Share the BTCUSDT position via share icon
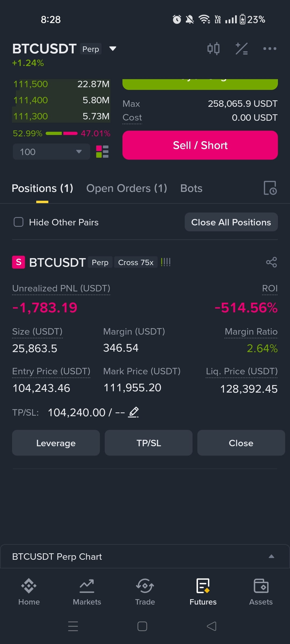This screenshot has width=290, height=644. tap(271, 262)
